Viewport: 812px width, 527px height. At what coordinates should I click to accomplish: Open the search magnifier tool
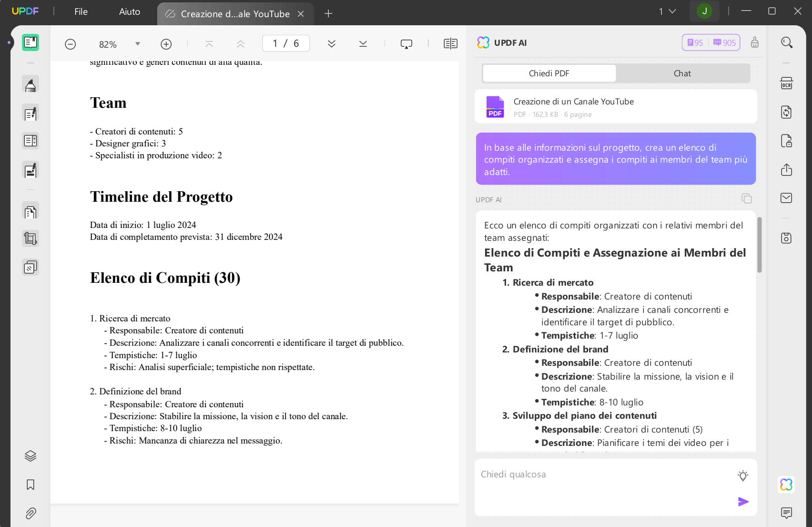(787, 42)
